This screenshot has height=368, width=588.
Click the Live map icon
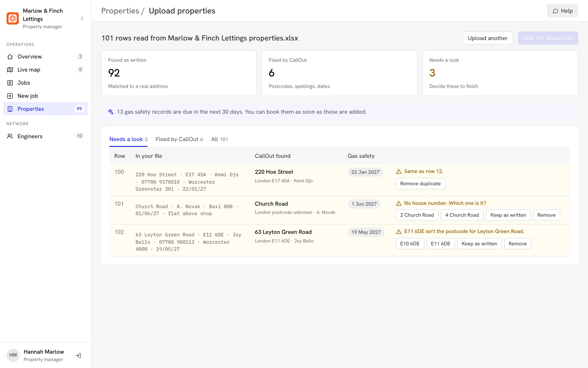click(10, 70)
